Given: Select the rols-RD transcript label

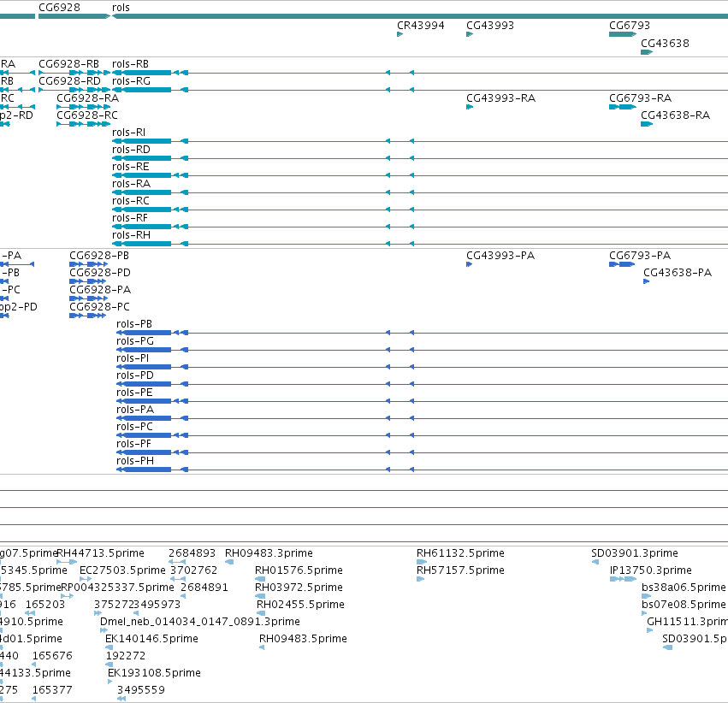Looking at the screenshot, I should (x=131, y=150).
